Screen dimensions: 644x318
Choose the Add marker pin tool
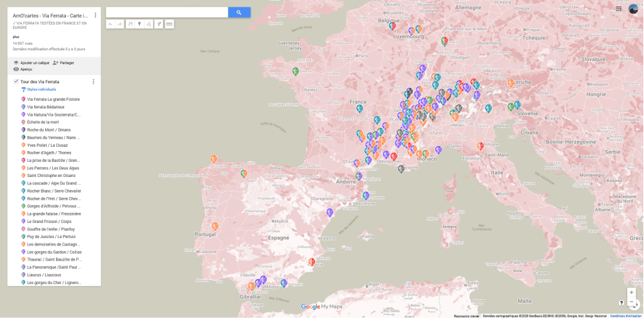coord(140,25)
